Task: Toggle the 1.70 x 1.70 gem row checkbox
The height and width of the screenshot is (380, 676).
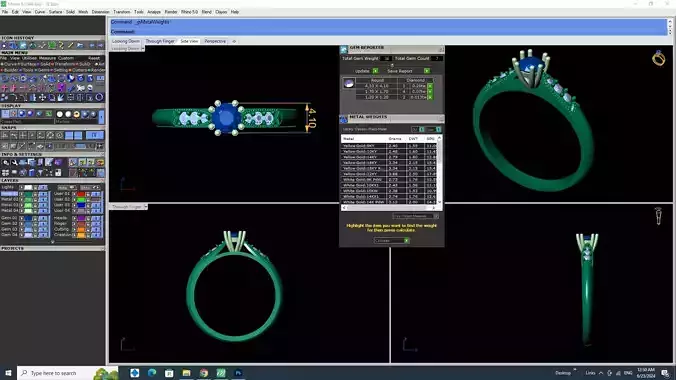Action: tap(430, 91)
